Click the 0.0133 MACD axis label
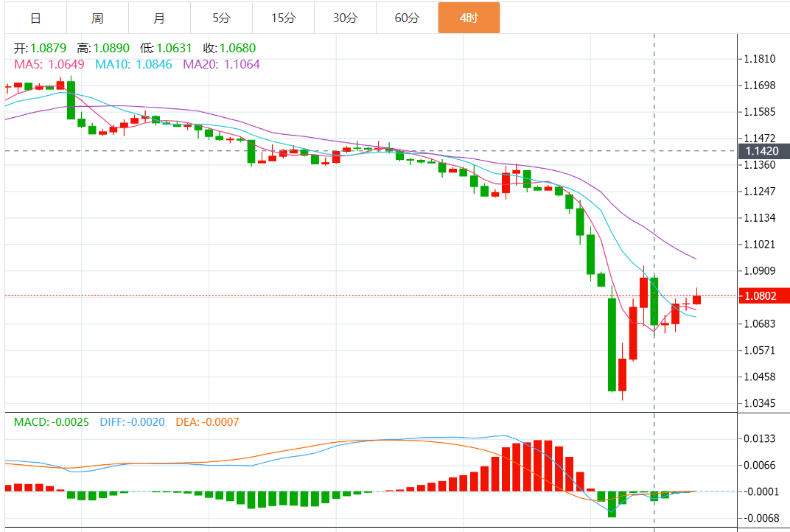This screenshot has height=532, width=790. [760, 439]
